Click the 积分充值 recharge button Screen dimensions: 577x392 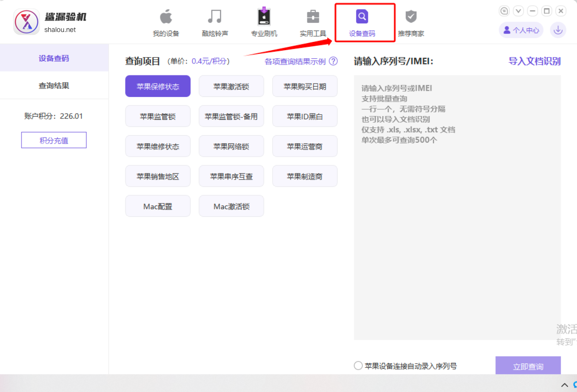53,140
